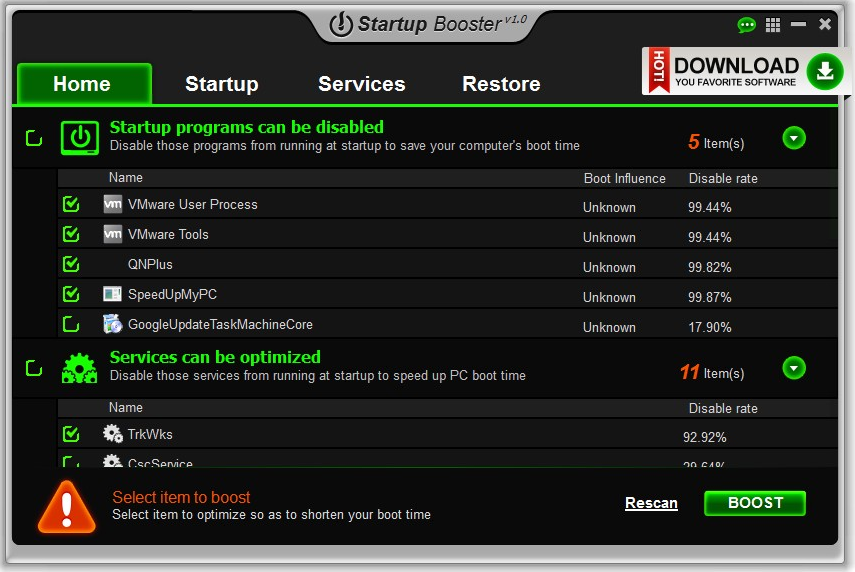
Task: Open the green chat feedback icon
Action: point(746,25)
